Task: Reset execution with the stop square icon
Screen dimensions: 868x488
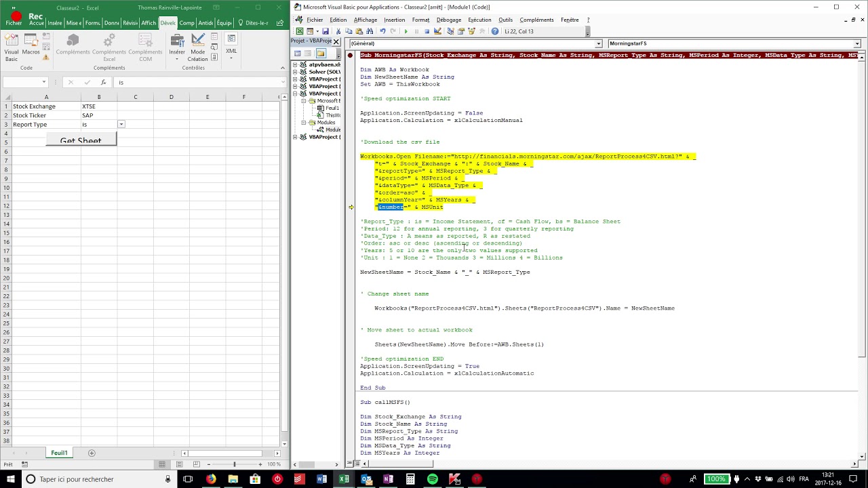Action: click(427, 31)
